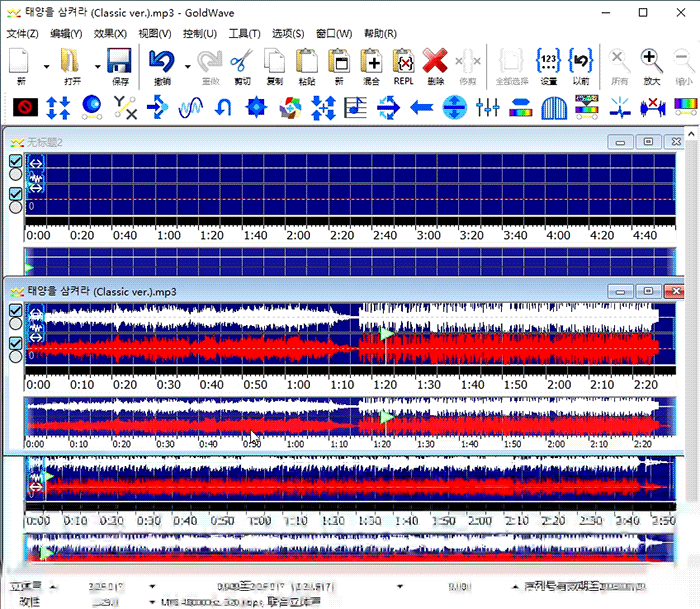
Task: Click scroll up arrow on right scrollbar
Action: pyautogui.click(x=691, y=133)
